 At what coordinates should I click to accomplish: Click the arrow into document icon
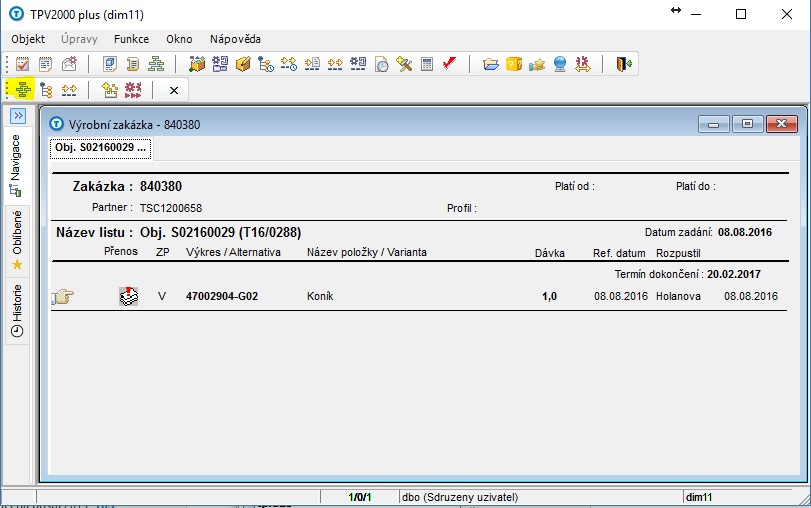point(312,64)
